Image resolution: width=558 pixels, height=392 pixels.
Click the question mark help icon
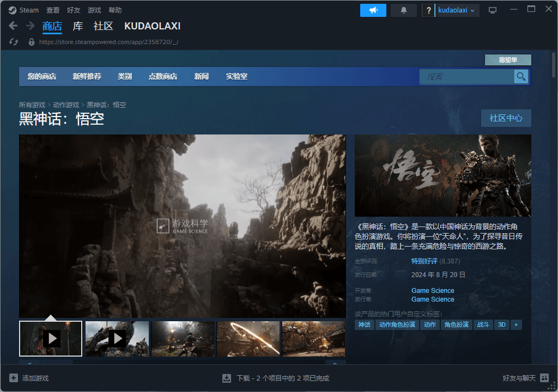click(x=429, y=10)
